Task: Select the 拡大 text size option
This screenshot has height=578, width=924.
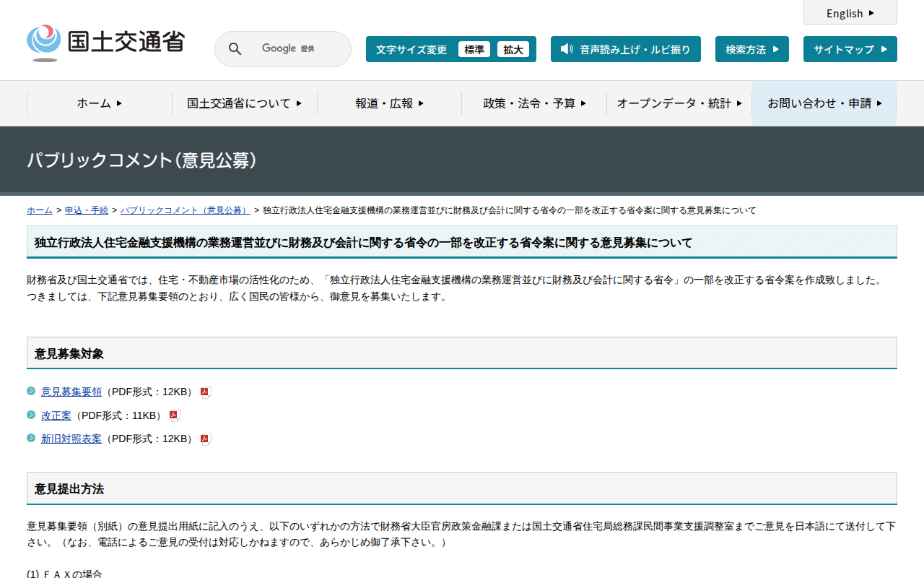Action: pyautogui.click(x=513, y=49)
